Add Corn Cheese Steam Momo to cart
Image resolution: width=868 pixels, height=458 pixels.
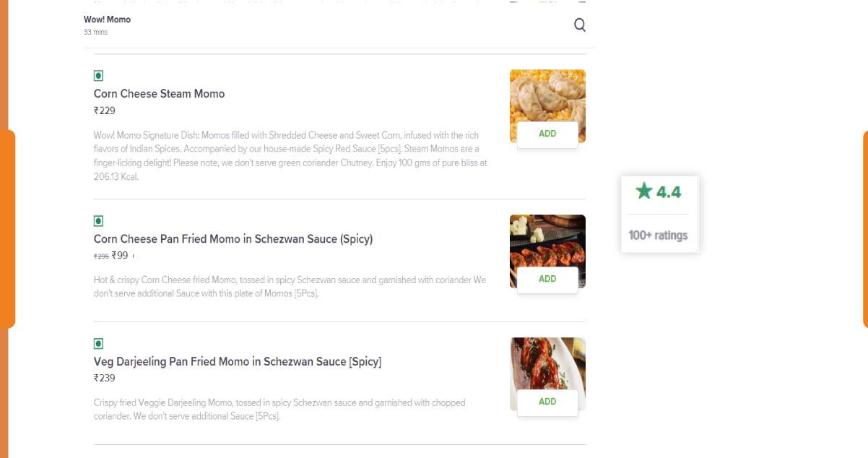[547, 134]
